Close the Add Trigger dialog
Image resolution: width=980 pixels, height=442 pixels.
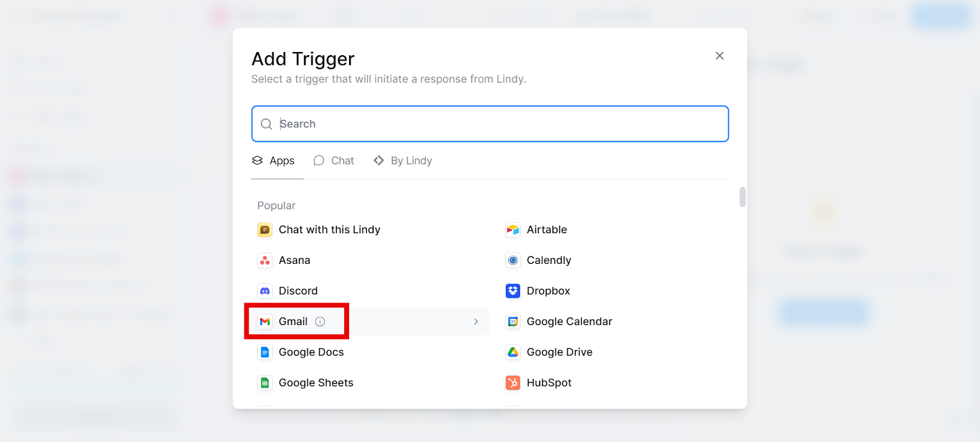[720, 56]
